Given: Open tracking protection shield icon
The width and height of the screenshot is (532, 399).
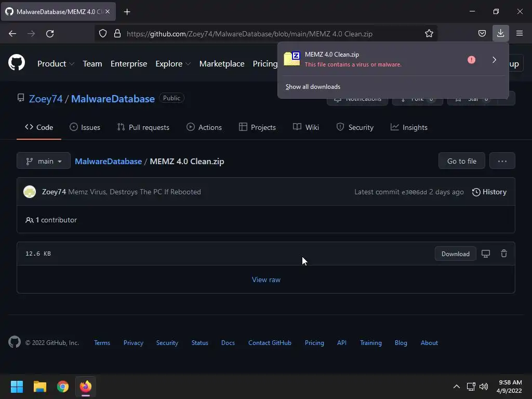Looking at the screenshot, I should [x=103, y=34].
